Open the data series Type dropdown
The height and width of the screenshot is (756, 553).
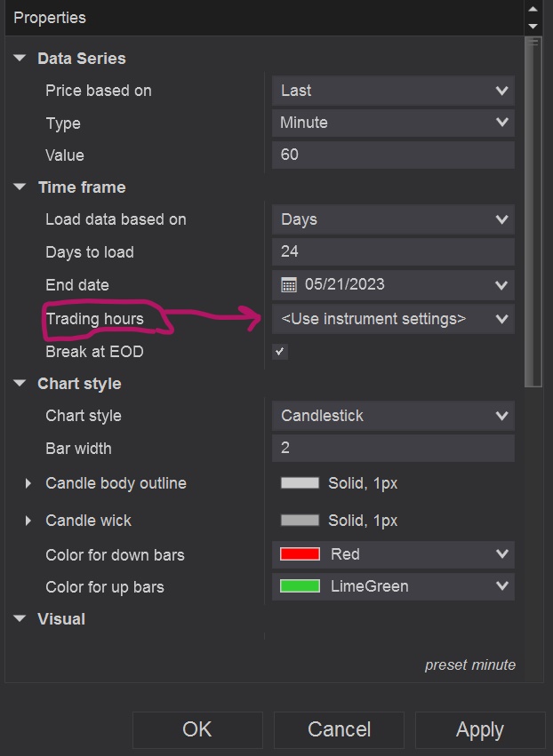point(392,123)
